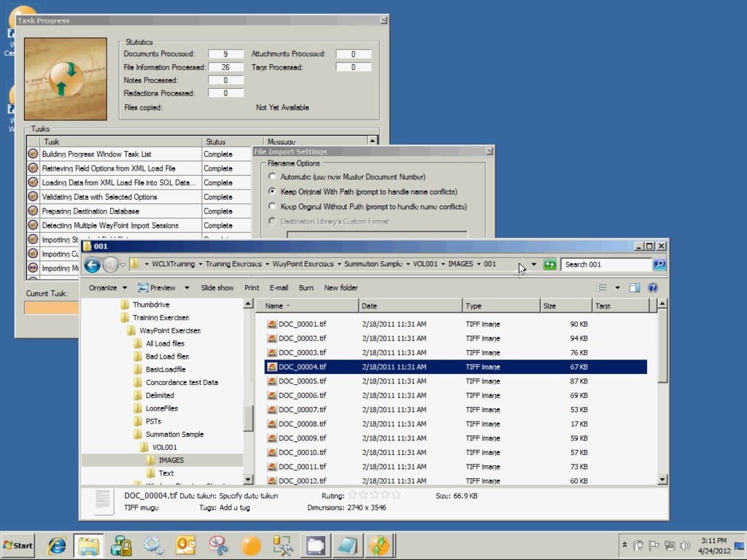Click the search magnifier icon
747x560 pixels.
[x=659, y=265]
